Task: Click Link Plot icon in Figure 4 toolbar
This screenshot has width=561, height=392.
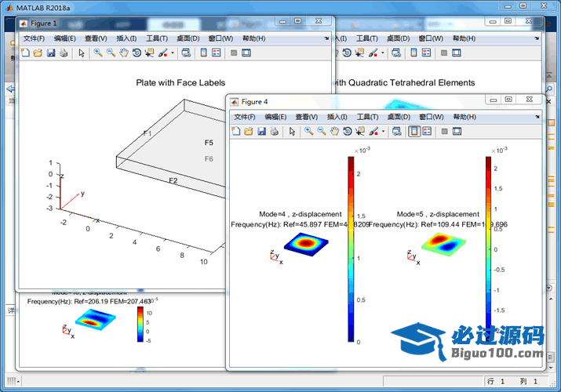Action: [396, 131]
